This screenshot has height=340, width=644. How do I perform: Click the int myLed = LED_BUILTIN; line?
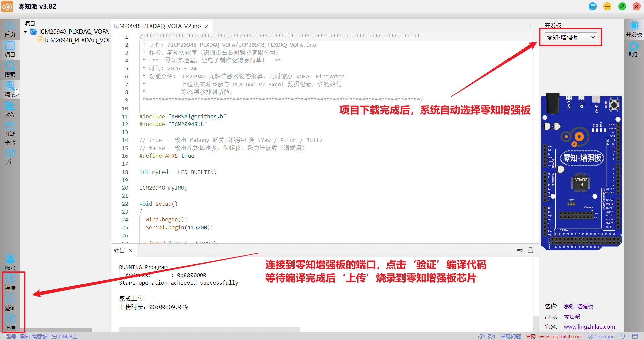pos(178,172)
